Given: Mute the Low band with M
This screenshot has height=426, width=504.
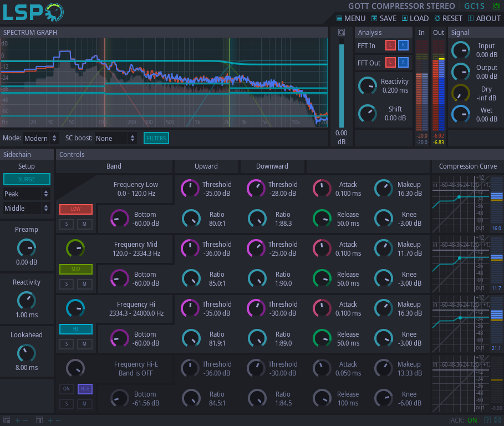Looking at the screenshot, I should coord(84,224).
